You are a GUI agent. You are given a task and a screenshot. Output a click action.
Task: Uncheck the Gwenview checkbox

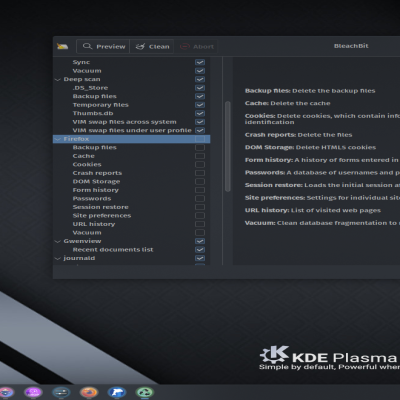(x=200, y=241)
